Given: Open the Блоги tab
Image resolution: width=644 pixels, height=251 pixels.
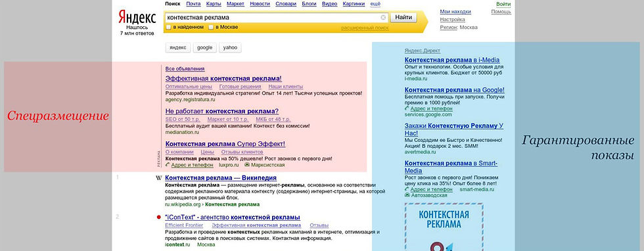Looking at the screenshot, I should pyautogui.click(x=309, y=4).
